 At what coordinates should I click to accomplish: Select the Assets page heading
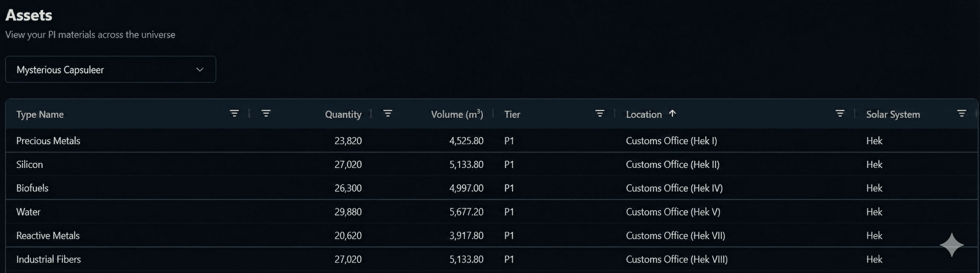pos(29,15)
